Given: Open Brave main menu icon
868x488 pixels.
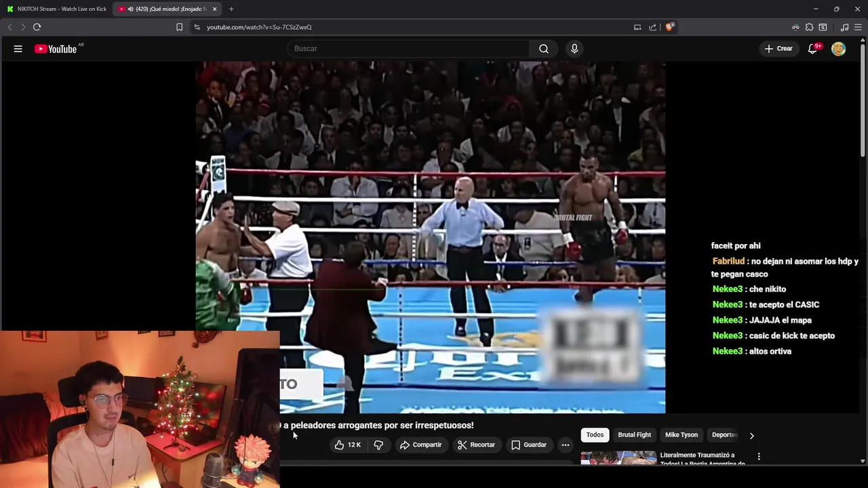Looking at the screenshot, I should (858, 27).
